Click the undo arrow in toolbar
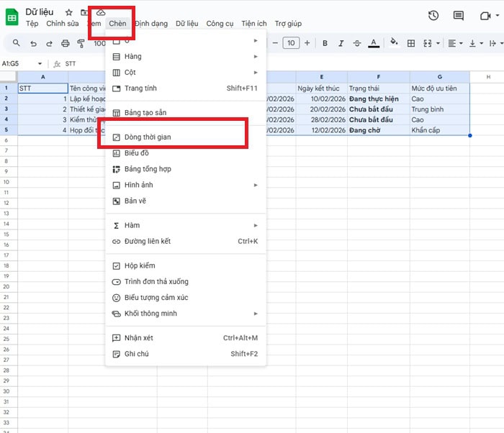 pyautogui.click(x=33, y=44)
